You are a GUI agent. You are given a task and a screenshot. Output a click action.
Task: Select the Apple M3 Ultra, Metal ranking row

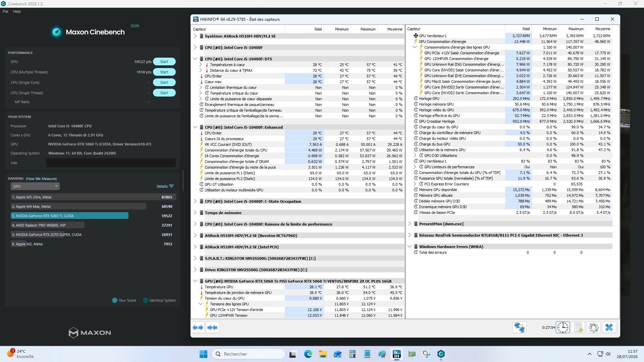(93, 197)
